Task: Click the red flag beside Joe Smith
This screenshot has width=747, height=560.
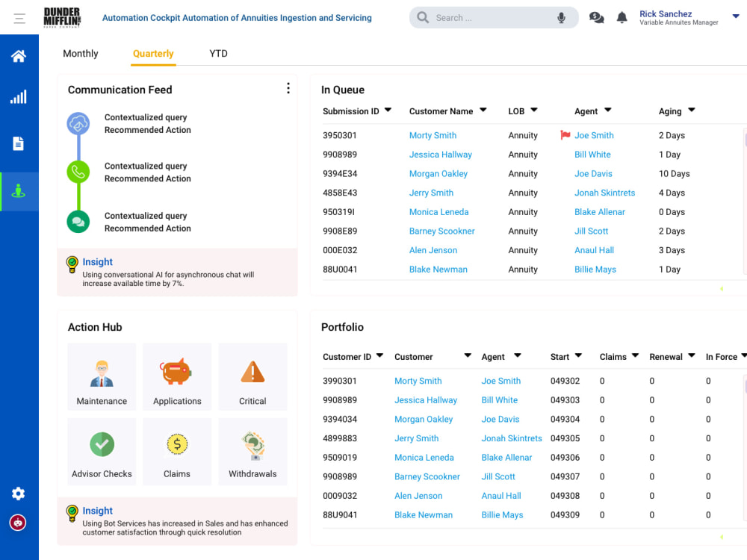Action: 565,135
